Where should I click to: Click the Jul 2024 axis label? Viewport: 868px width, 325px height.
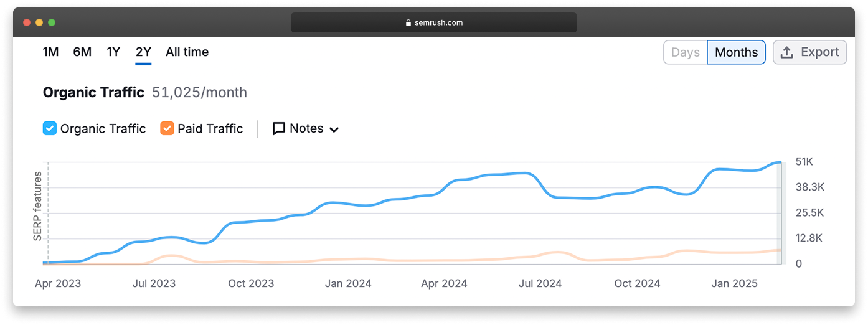click(x=540, y=283)
